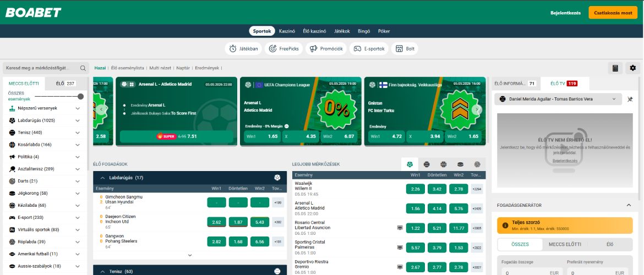Select the ÉLŐ TV tab
Viewport: 644px width, 275px height.
pyautogui.click(x=565, y=83)
